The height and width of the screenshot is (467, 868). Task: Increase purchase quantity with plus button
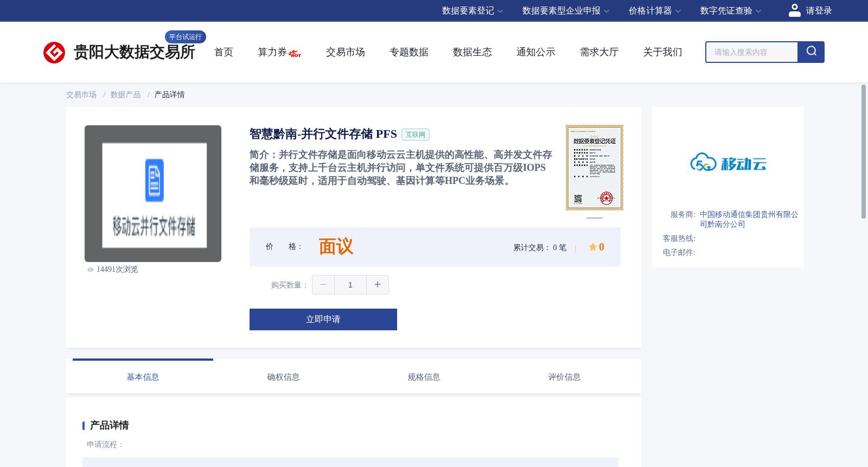tap(378, 285)
